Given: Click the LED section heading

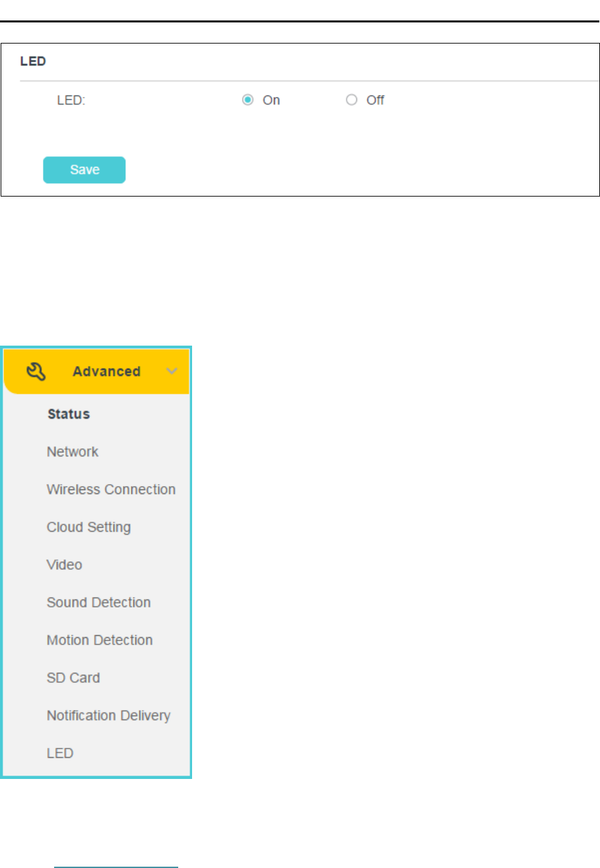Looking at the screenshot, I should 33,61.
